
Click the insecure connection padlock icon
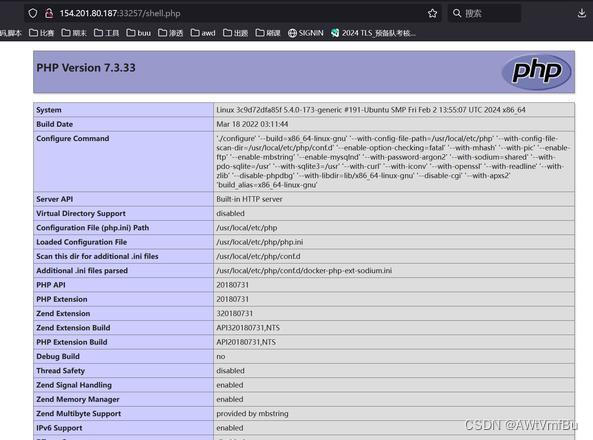(49, 13)
